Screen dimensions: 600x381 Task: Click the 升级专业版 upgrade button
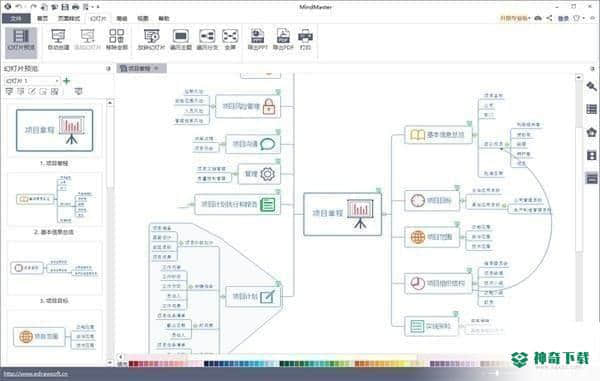[x=514, y=18]
